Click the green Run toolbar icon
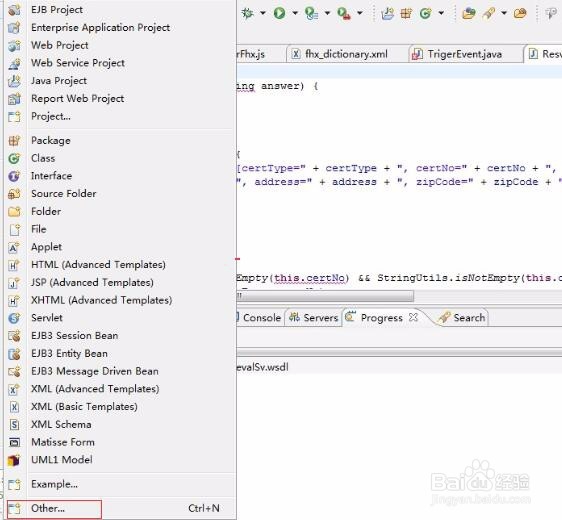The width and height of the screenshot is (562, 520). [x=280, y=13]
